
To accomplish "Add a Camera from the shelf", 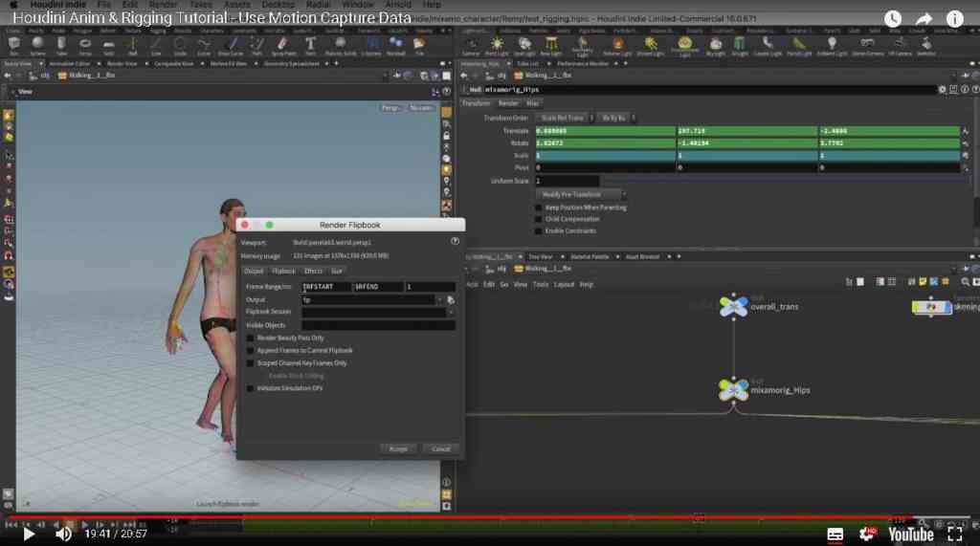I will [471, 45].
